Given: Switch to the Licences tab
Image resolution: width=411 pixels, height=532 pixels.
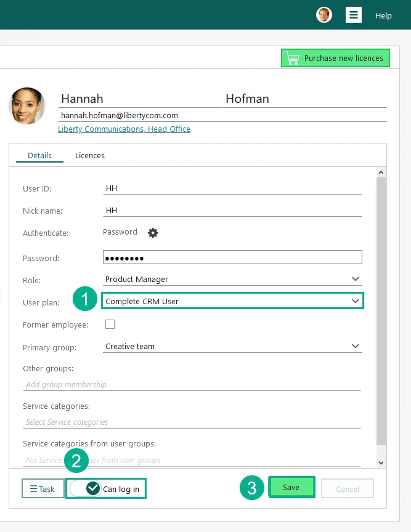Looking at the screenshot, I should (x=90, y=156).
